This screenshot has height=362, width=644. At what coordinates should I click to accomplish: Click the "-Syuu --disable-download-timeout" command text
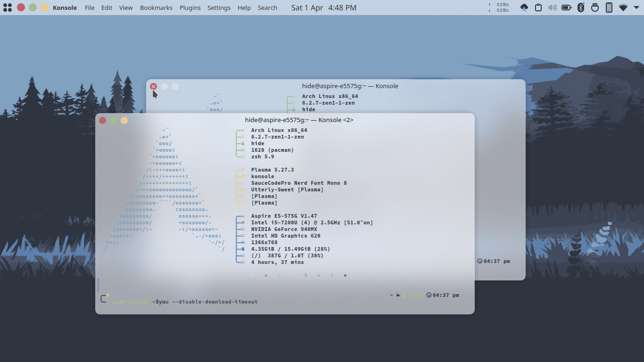coord(205,302)
